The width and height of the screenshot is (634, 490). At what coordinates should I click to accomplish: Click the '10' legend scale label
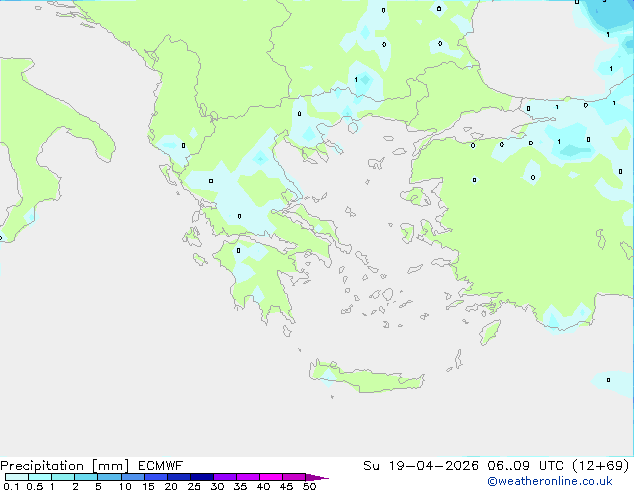pyautogui.click(x=125, y=486)
